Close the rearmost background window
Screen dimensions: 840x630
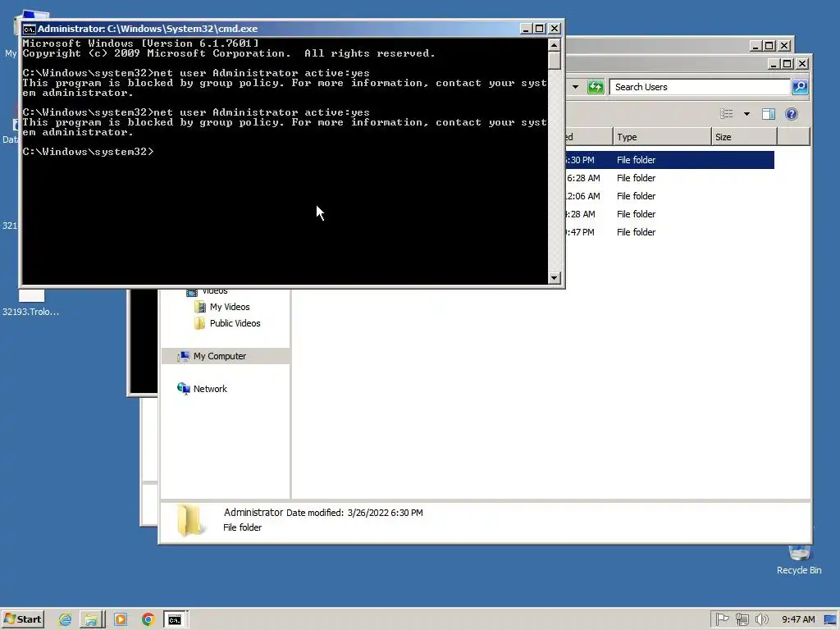(x=784, y=46)
